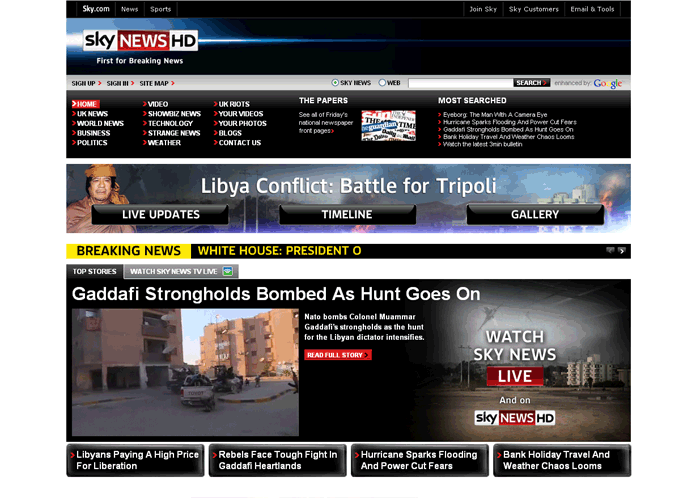Click the TV icon on Watch Live tab
Viewport: 700px width, 498px height.
(228, 271)
